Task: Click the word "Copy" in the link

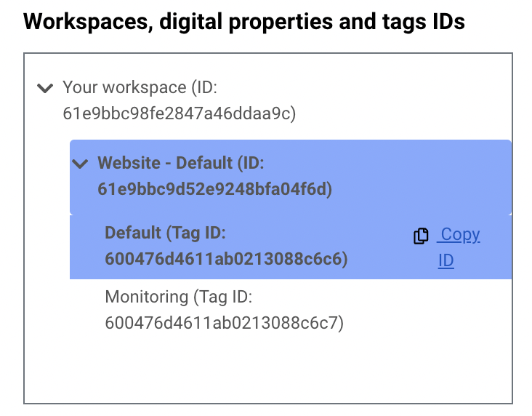Action: pos(460,235)
